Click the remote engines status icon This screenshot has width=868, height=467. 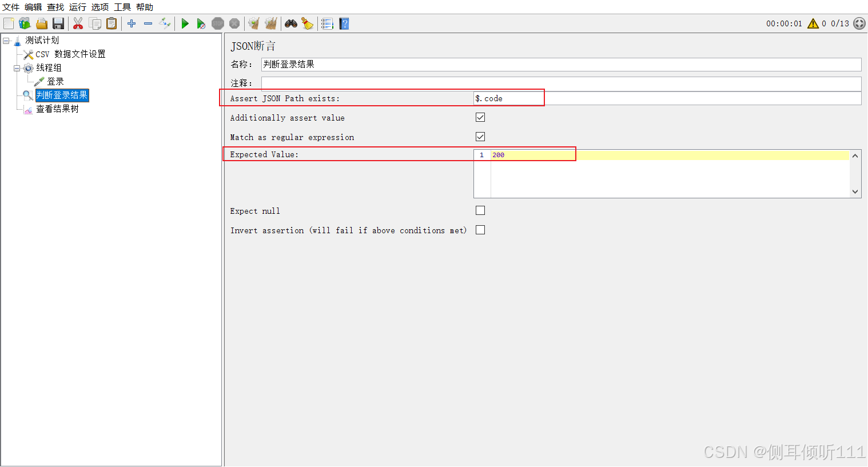[859, 23]
